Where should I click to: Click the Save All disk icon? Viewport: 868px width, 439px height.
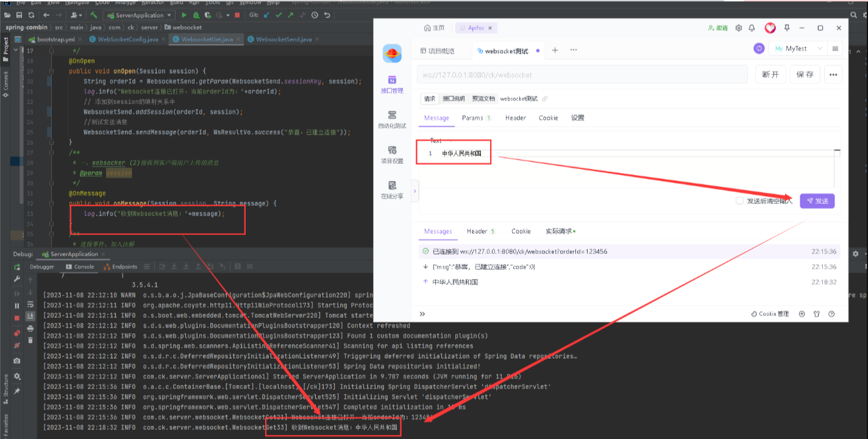19,15
